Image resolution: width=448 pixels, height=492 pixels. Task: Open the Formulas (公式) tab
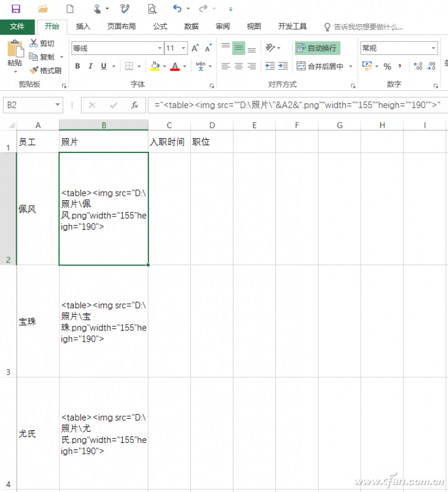(x=160, y=27)
